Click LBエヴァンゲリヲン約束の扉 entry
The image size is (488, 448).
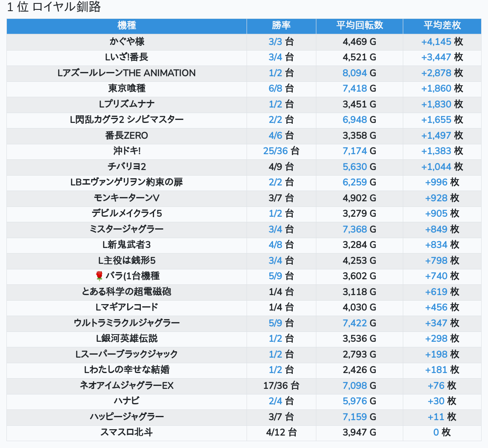(x=127, y=182)
